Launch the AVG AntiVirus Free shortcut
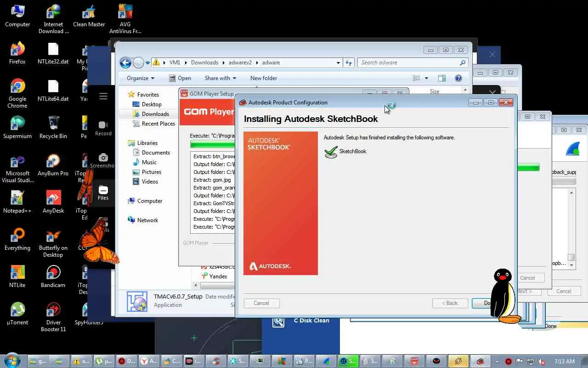 (125, 19)
